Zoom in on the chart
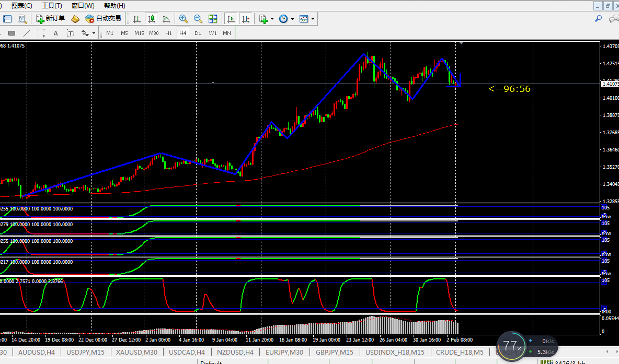This screenshot has width=619, height=364. [183, 18]
